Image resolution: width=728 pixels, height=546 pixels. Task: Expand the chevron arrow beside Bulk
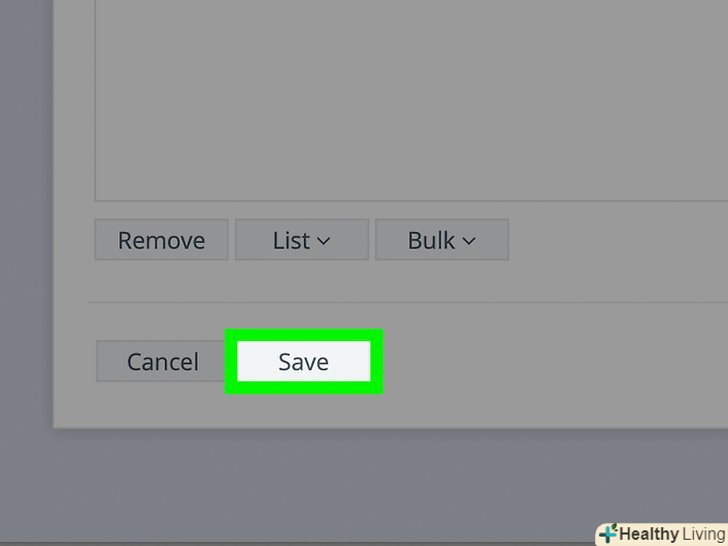469,241
